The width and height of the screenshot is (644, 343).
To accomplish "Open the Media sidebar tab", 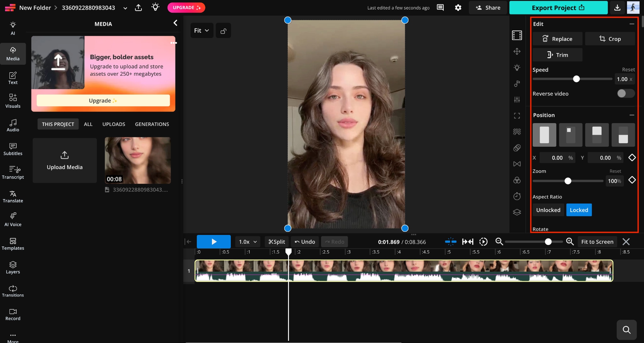I will [13, 54].
